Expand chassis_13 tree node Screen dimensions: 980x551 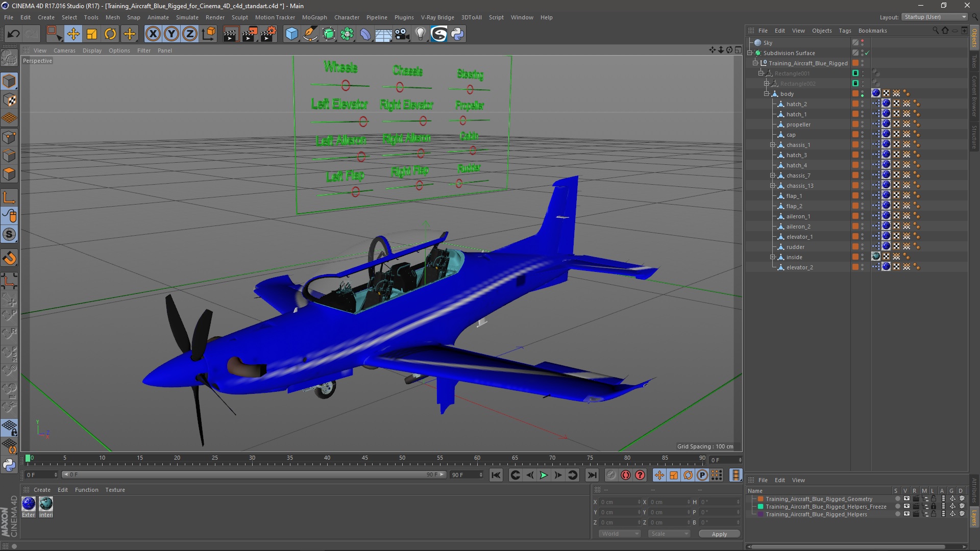pos(773,186)
